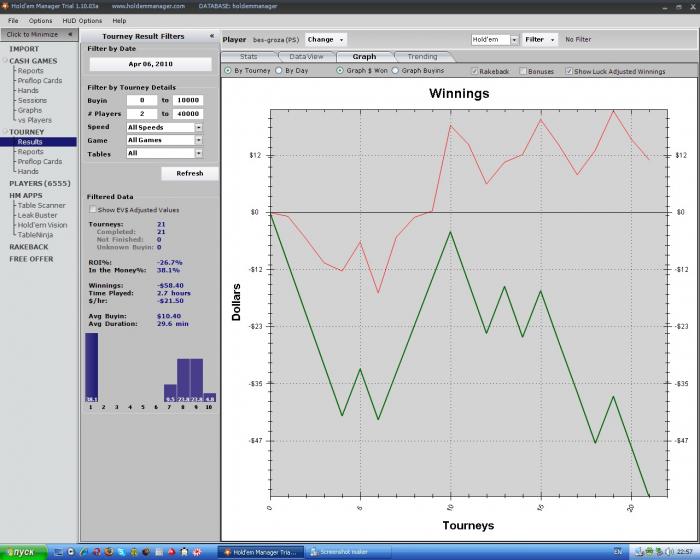Toggle the Rakeback checkbox
The height and width of the screenshot is (560, 700).
click(x=475, y=71)
